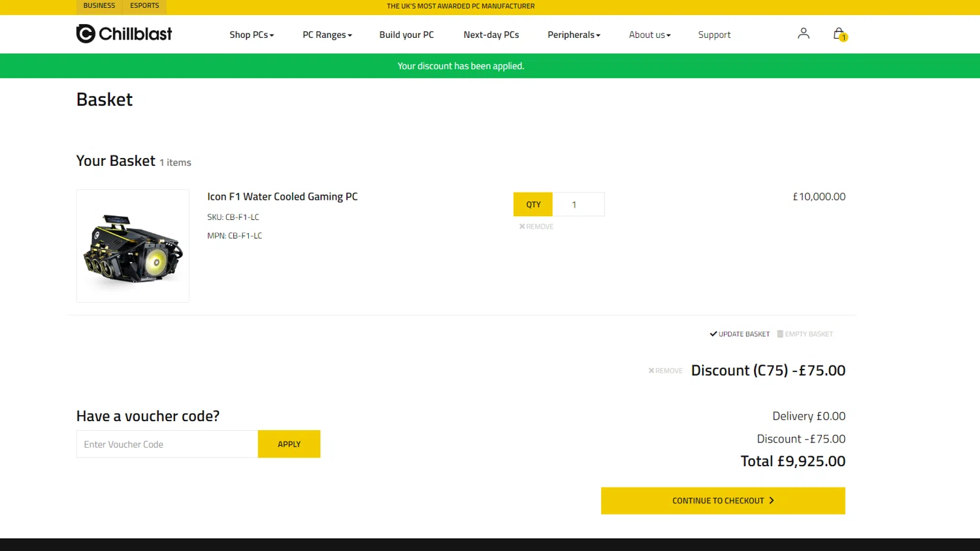Click the SKU: CB-F1-LC text
Image resolution: width=980 pixels, height=551 pixels.
233,217
